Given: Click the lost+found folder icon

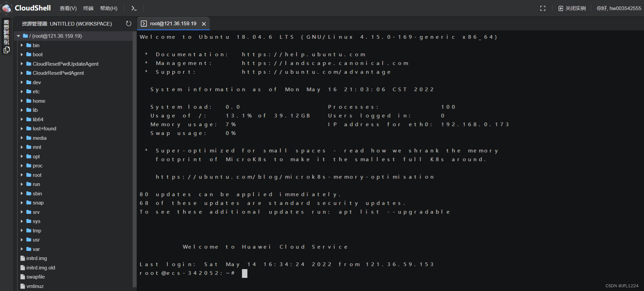Looking at the screenshot, I should coord(29,129).
